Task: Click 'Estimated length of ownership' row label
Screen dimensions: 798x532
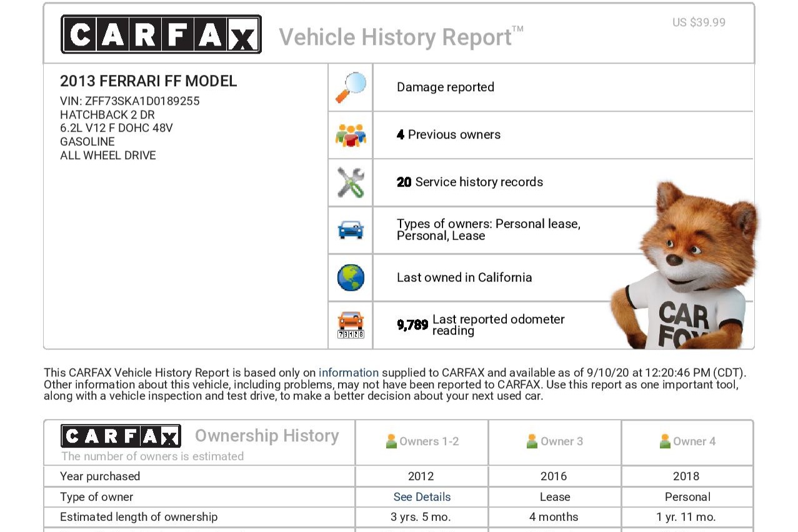Action: 139,517
